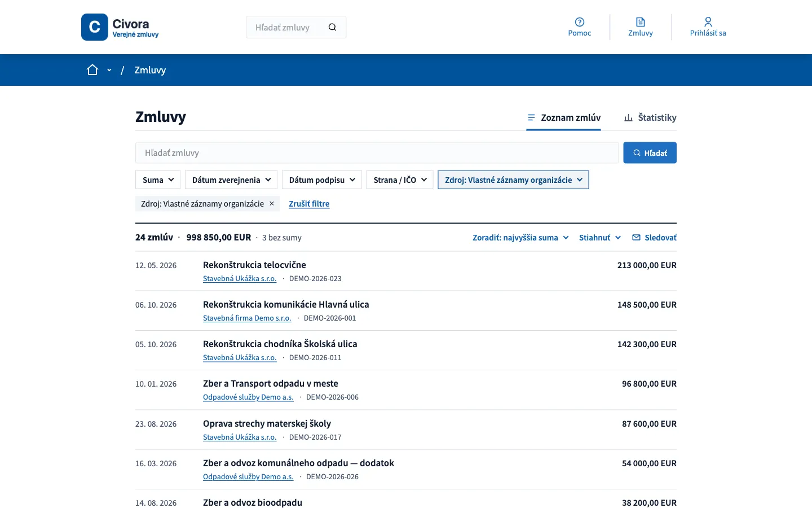
Task: Open Oprava strechy materskej školy
Action: pyautogui.click(x=267, y=424)
